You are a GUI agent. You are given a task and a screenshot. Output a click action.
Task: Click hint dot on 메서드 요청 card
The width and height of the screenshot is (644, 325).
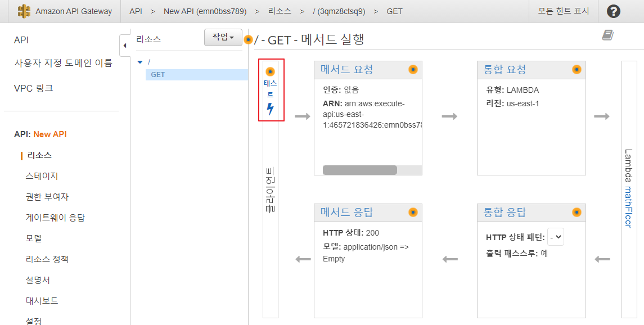click(413, 69)
